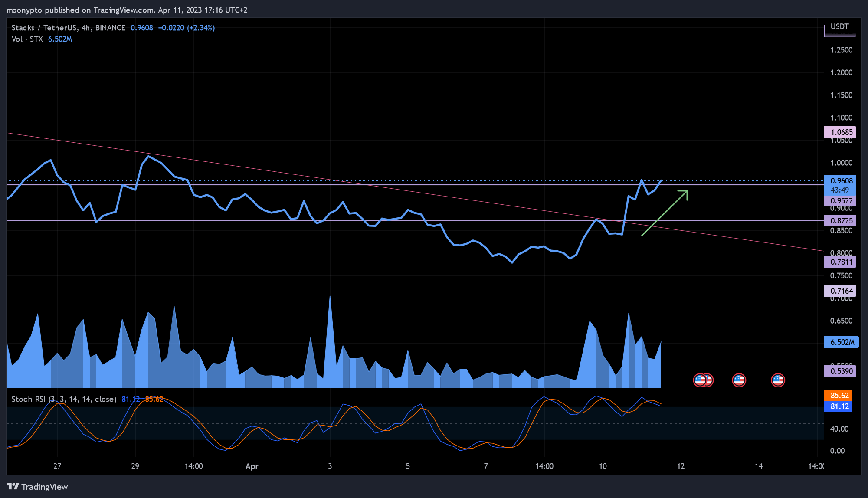The width and height of the screenshot is (868, 498).
Task: Click the 12 date label on time axis
Action: coord(681,466)
